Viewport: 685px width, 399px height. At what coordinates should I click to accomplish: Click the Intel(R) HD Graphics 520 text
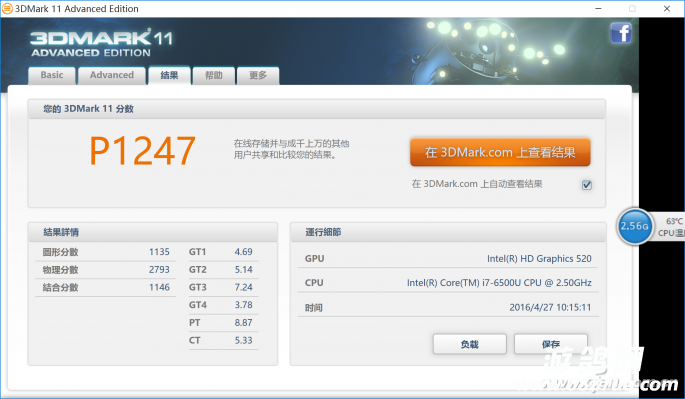tap(539, 259)
